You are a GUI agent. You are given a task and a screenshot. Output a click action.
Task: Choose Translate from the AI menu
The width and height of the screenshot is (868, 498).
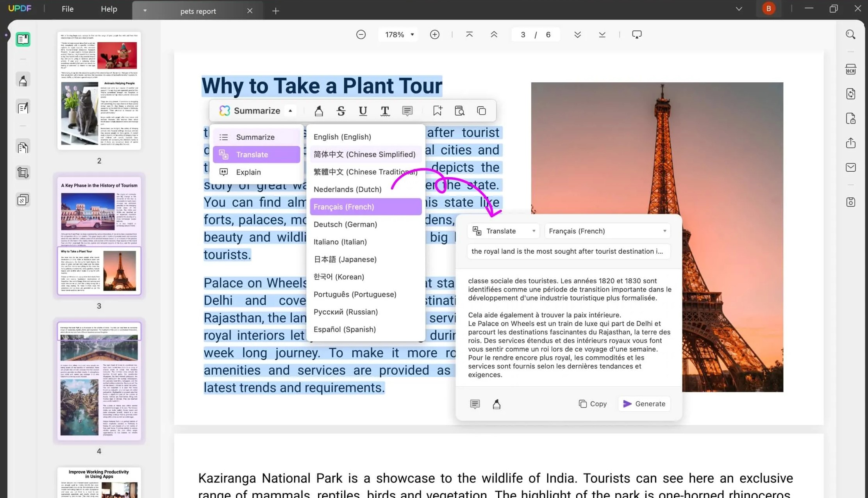point(257,155)
